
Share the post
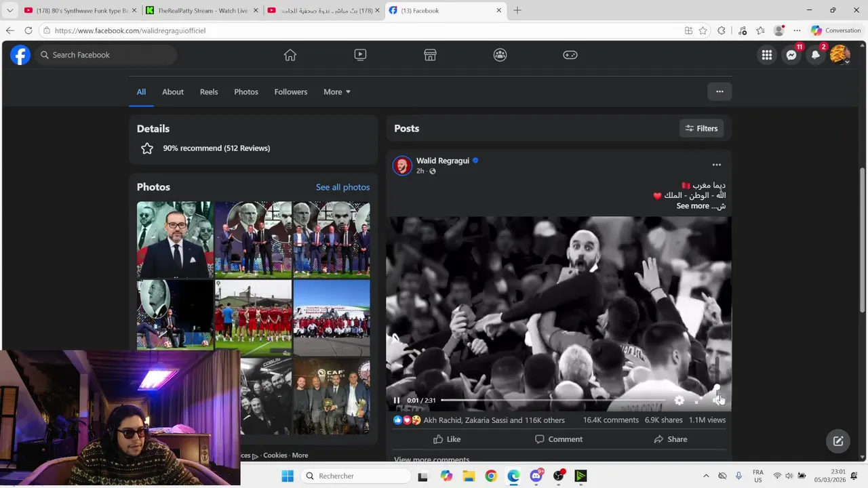click(671, 439)
